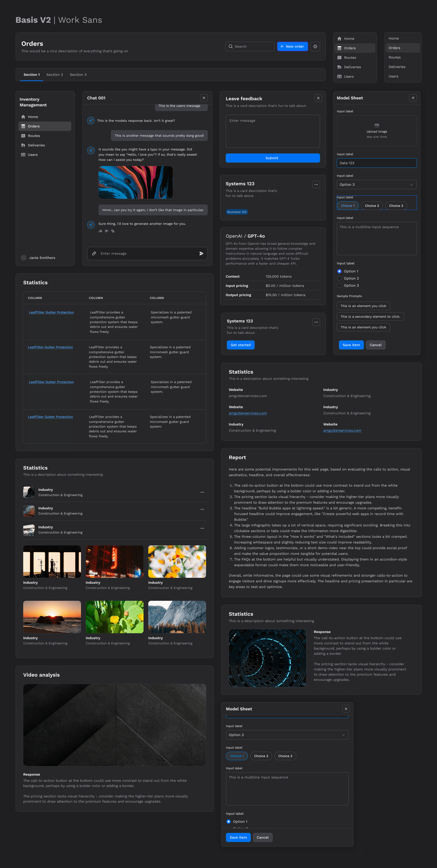Open the Option 3 dropdown below Data 123 field
This screenshot has width=437, height=868.
click(376, 185)
